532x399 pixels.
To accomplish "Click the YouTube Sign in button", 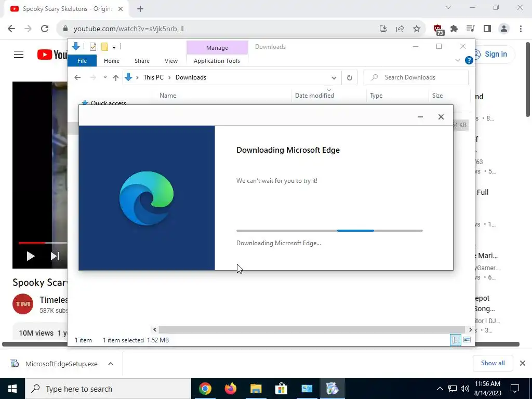I will 493,54.
